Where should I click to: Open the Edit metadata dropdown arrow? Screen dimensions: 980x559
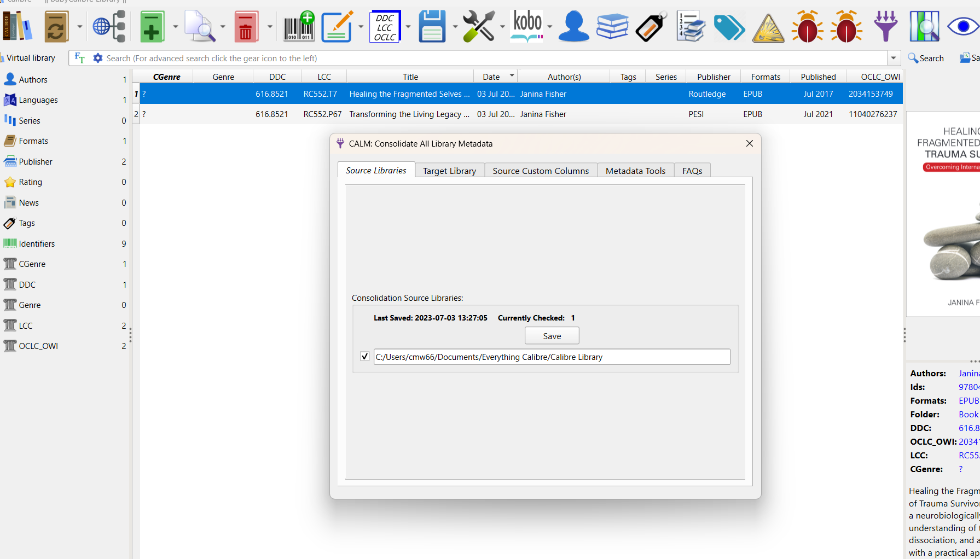point(361,26)
